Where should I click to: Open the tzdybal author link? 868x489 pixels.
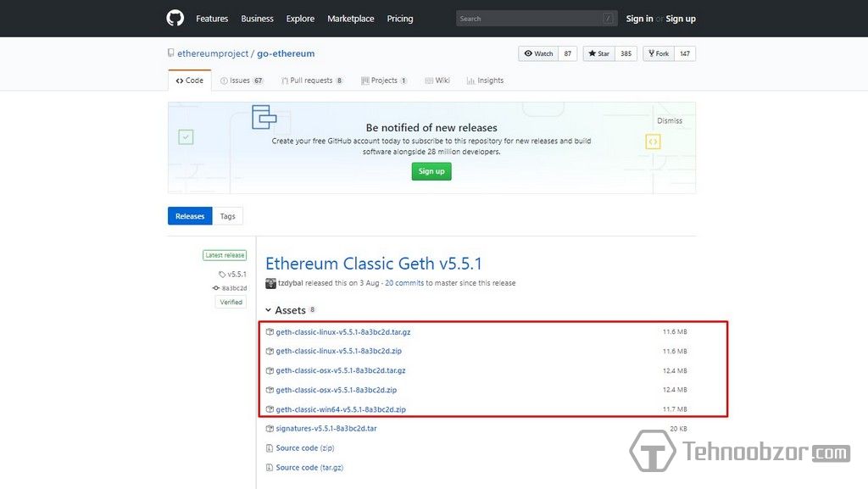[x=290, y=283]
